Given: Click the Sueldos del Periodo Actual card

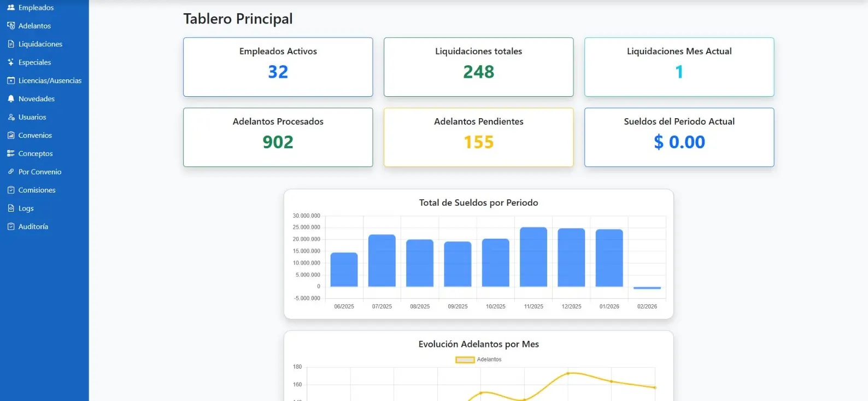Looking at the screenshot, I should (679, 137).
